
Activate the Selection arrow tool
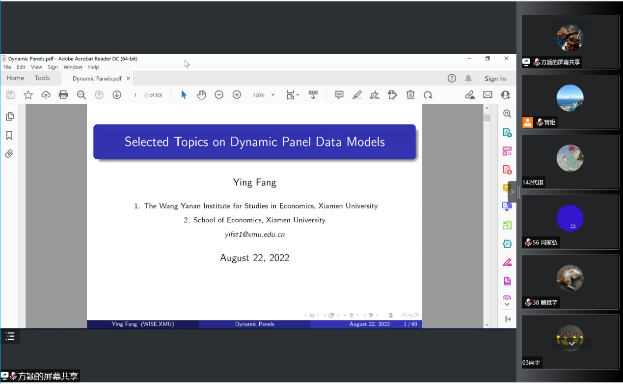click(184, 95)
